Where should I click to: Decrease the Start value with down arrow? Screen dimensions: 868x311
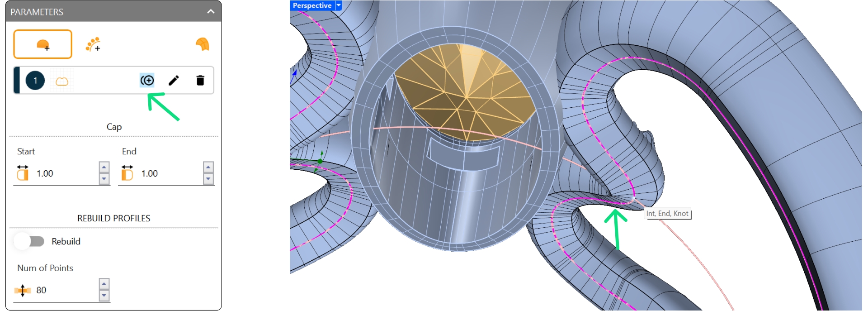pos(104,179)
